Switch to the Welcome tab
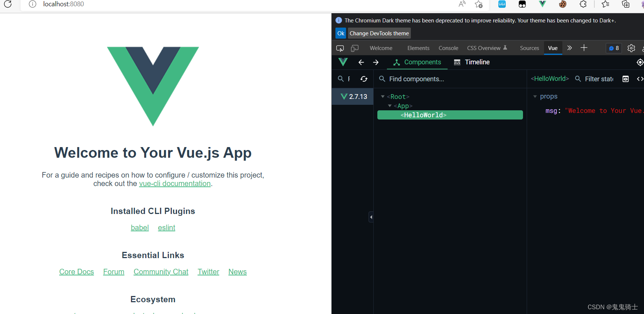 click(x=381, y=48)
